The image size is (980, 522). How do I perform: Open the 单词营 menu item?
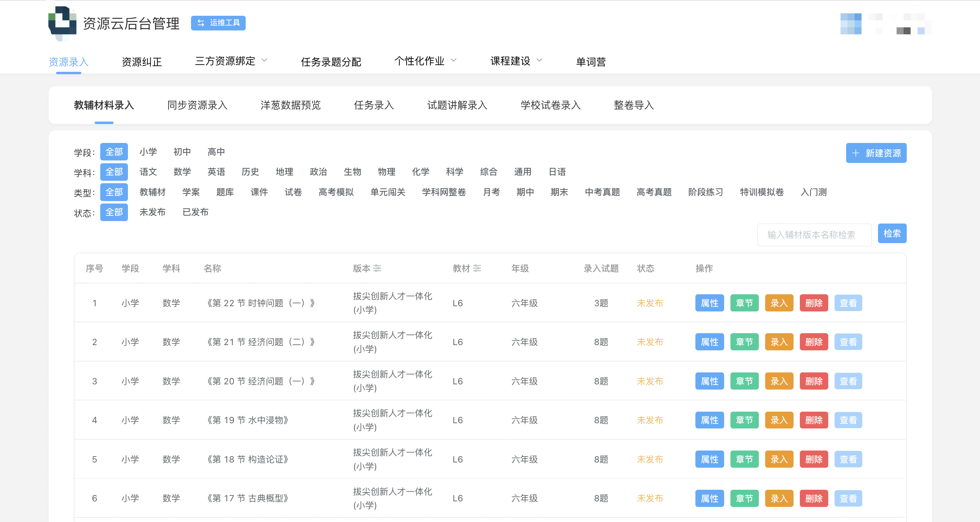coord(591,62)
